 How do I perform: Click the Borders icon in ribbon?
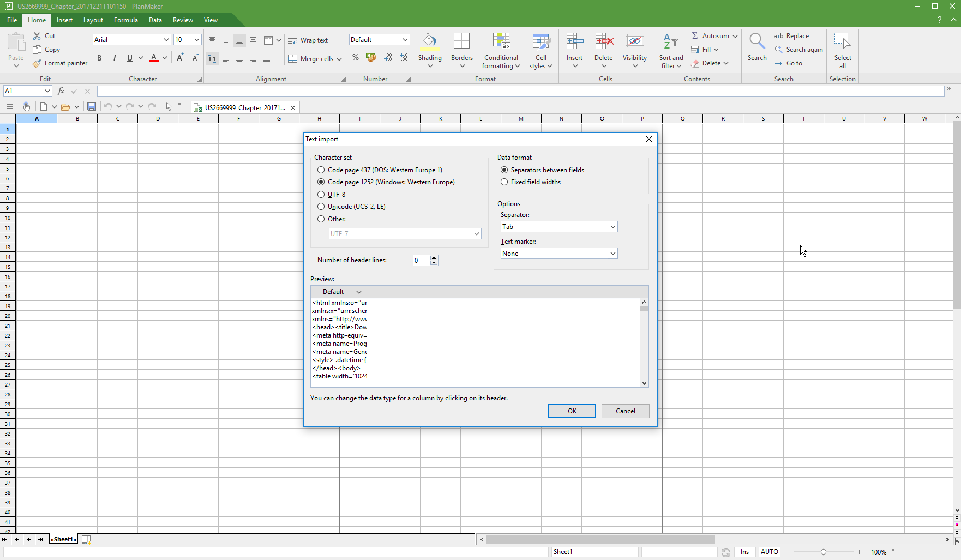point(461,41)
